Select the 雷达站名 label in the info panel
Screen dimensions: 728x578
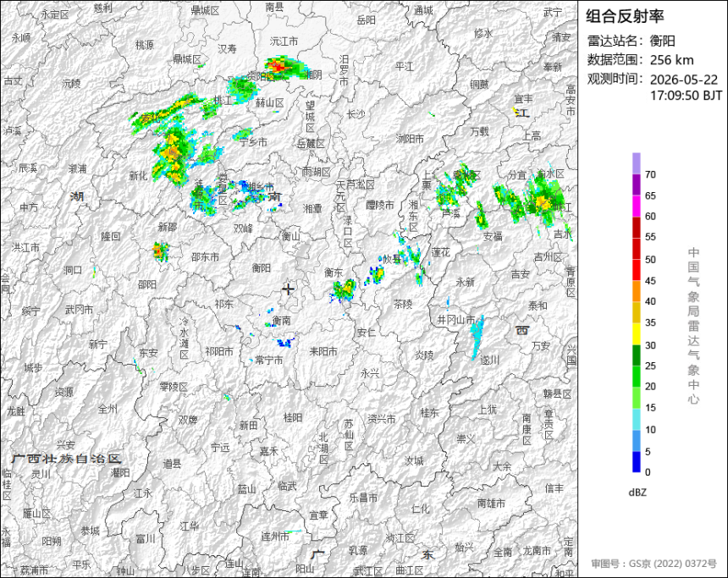click(x=614, y=41)
